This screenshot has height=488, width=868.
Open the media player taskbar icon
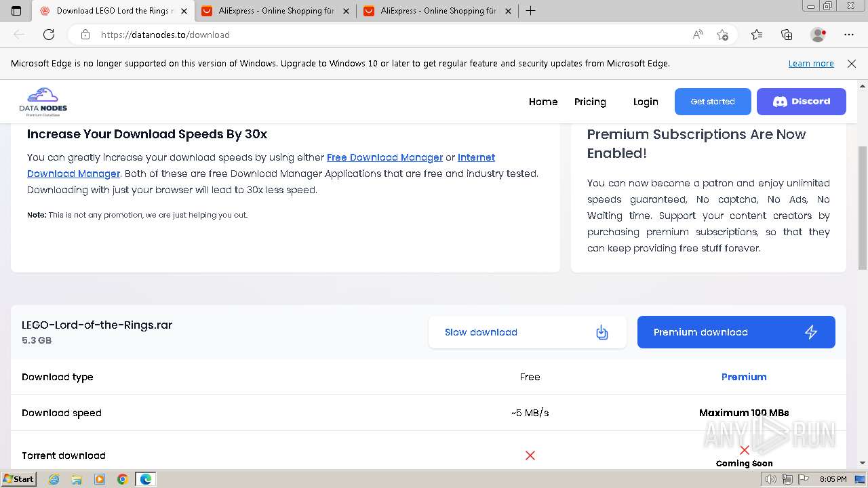(100, 479)
